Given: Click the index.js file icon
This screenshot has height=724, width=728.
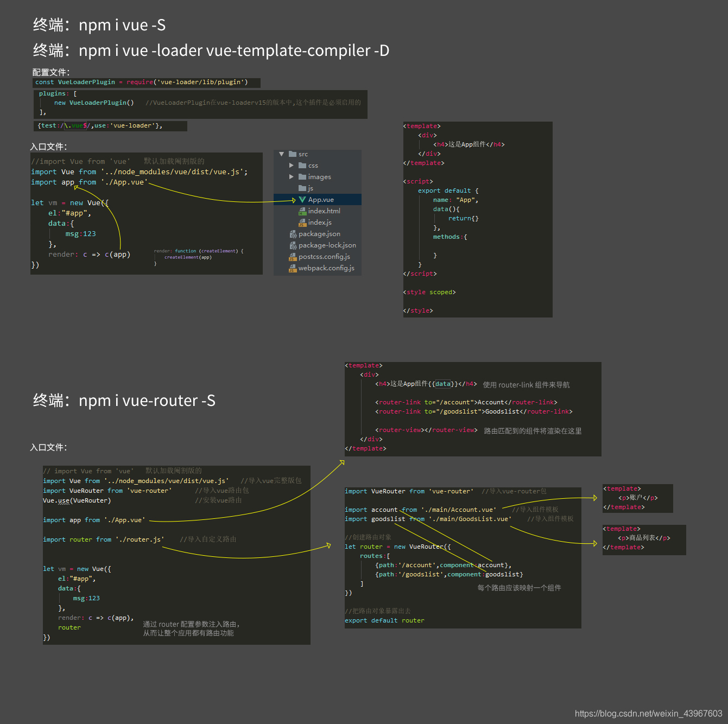Looking at the screenshot, I should click(x=302, y=223).
